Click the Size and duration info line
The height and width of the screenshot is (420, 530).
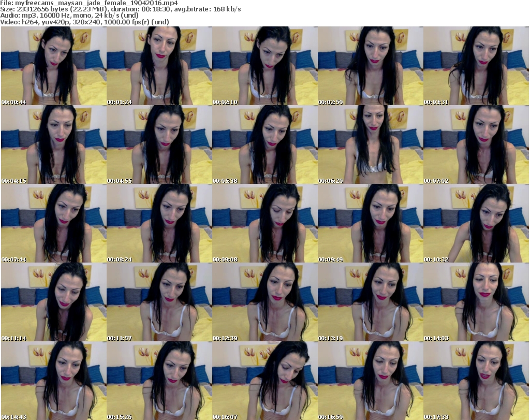(120, 9)
